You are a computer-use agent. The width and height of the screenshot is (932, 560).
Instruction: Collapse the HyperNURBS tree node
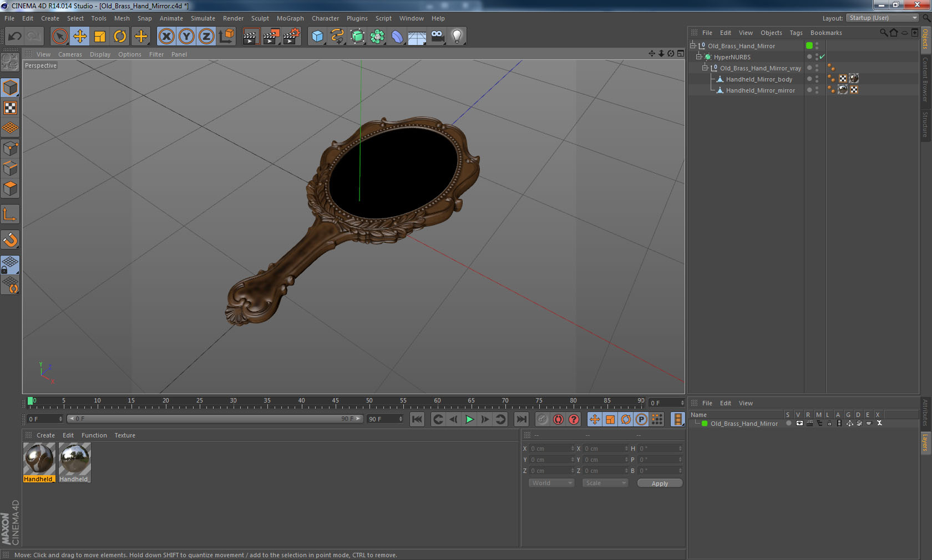coord(699,57)
